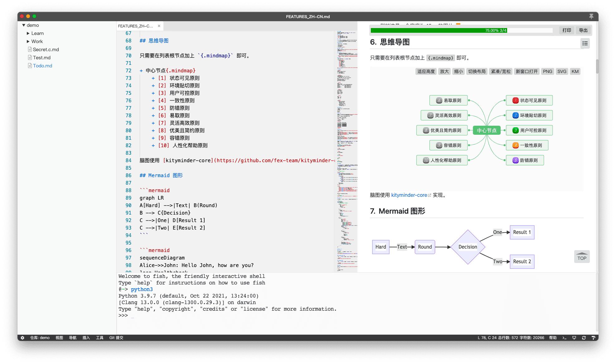Open the outline list icon in preview
The height and width of the screenshot is (364, 616).
(x=585, y=43)
